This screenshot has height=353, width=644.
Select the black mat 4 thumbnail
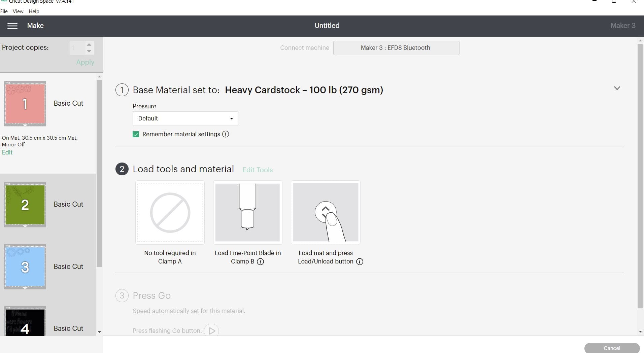(25, 321)
